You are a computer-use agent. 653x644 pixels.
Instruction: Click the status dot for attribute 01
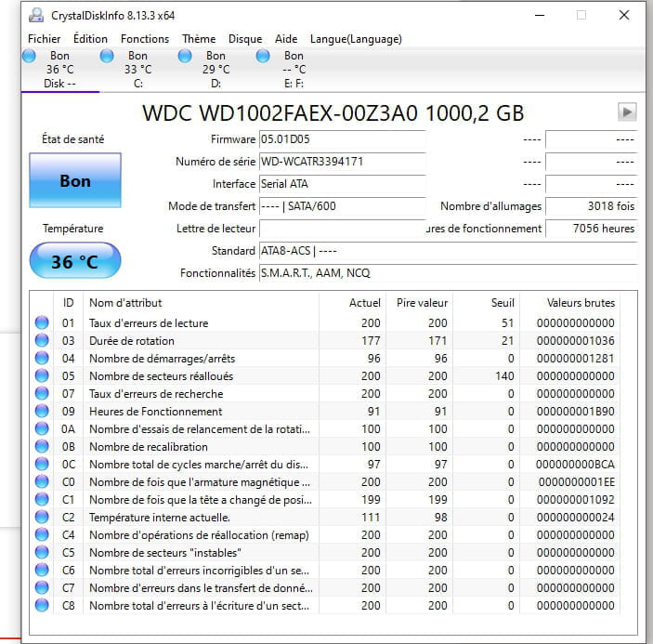42,322
